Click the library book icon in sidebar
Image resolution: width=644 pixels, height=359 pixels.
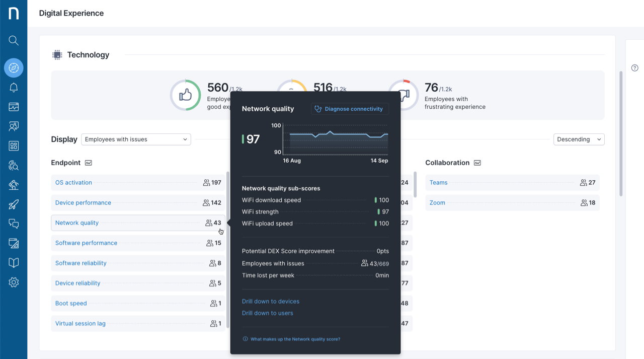(x=14, y=262)
